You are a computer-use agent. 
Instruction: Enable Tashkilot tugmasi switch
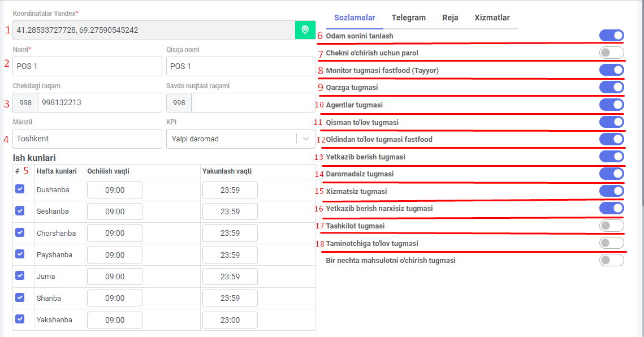[612, 226]
